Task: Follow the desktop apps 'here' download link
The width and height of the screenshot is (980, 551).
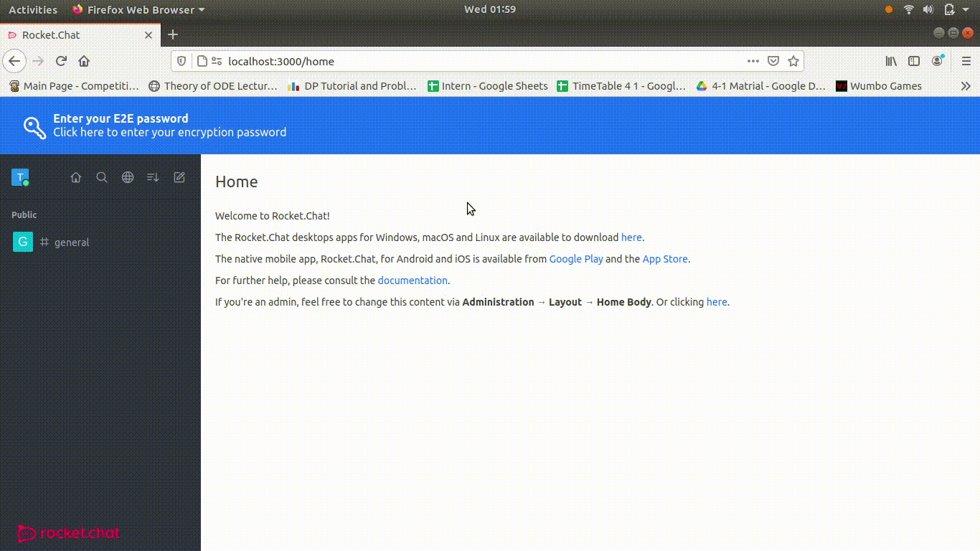Action: coord(631,237)
